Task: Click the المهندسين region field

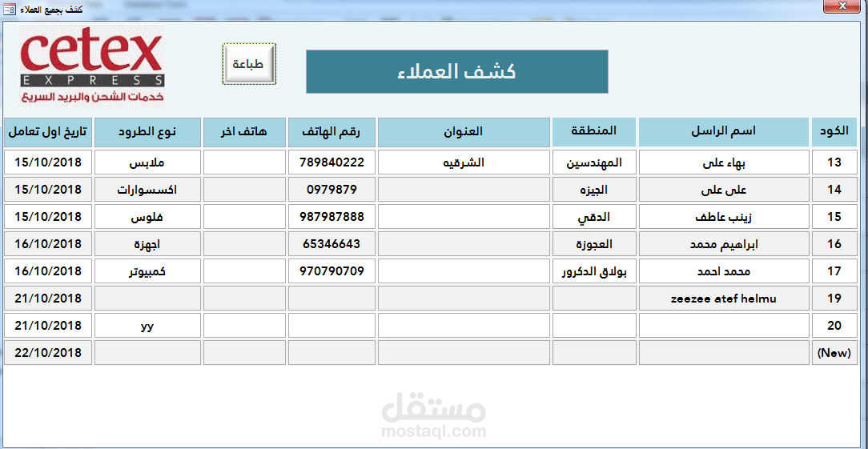Action: (x=593, y=162)
